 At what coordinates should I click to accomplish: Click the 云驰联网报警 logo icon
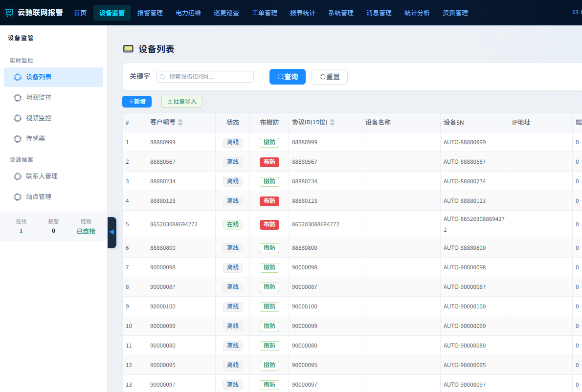click(x=9, y=13)
